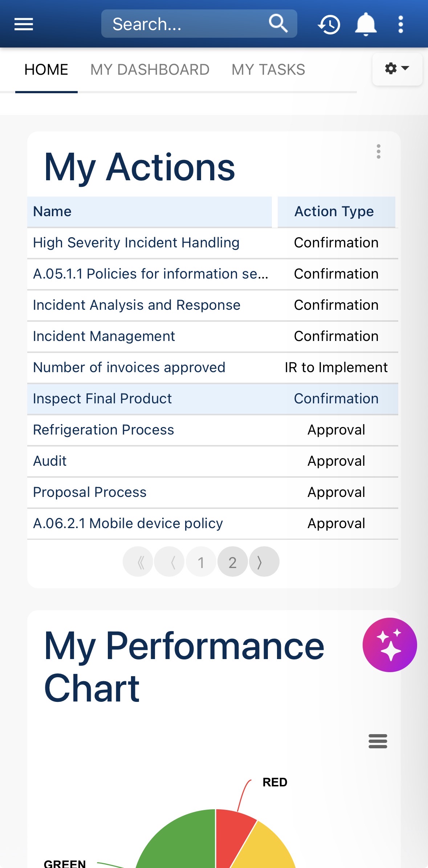Screen dimensions: 428x868
Task: Click the search magnifier icon
Action: (278, 24)
